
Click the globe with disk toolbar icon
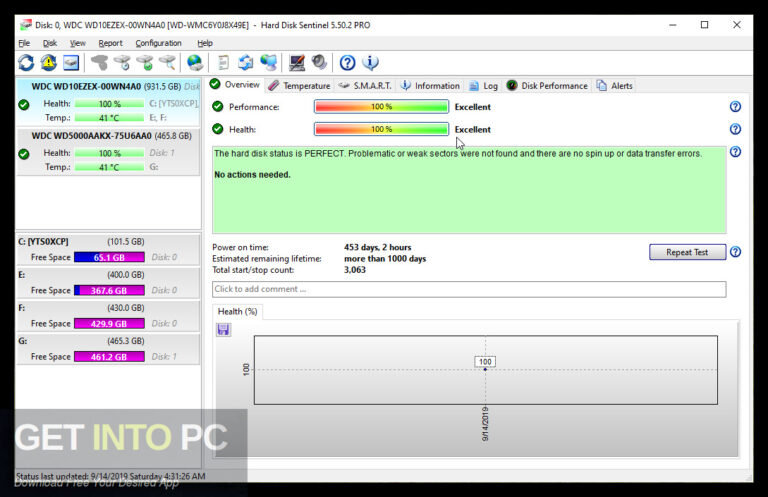[x=195, y=63]
